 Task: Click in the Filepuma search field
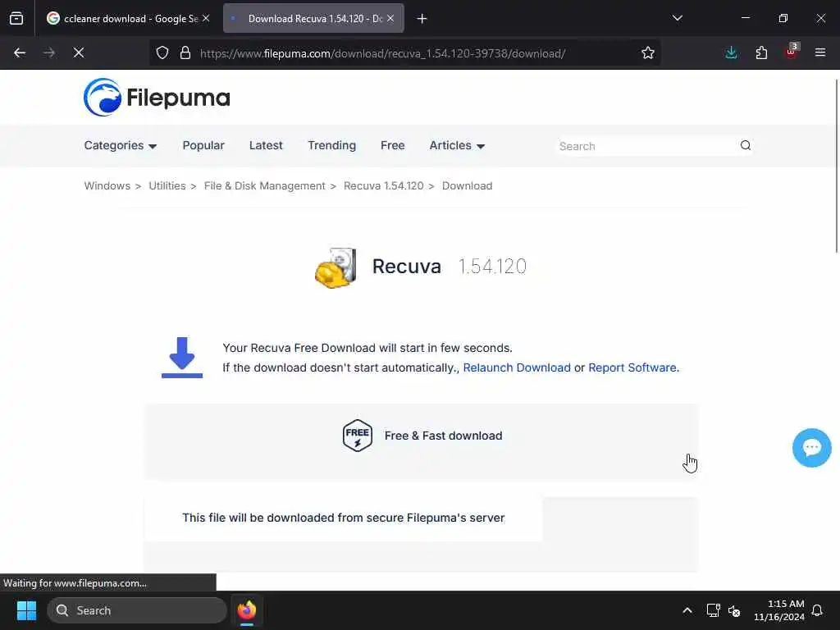[x=647, y=146]
